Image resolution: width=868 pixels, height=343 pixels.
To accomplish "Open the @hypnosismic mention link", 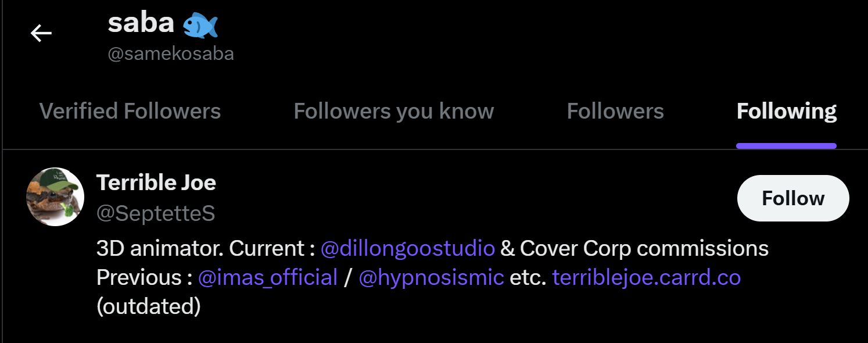I will tap(431, 277).
